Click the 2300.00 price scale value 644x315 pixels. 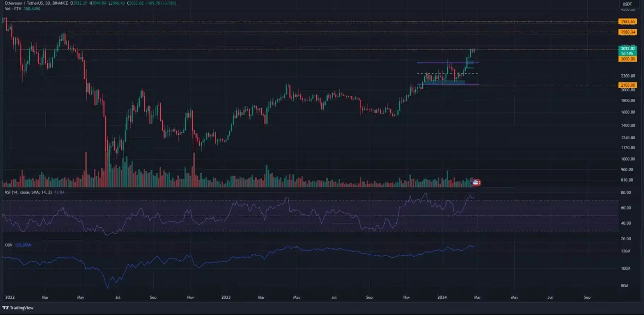[628, 76]
